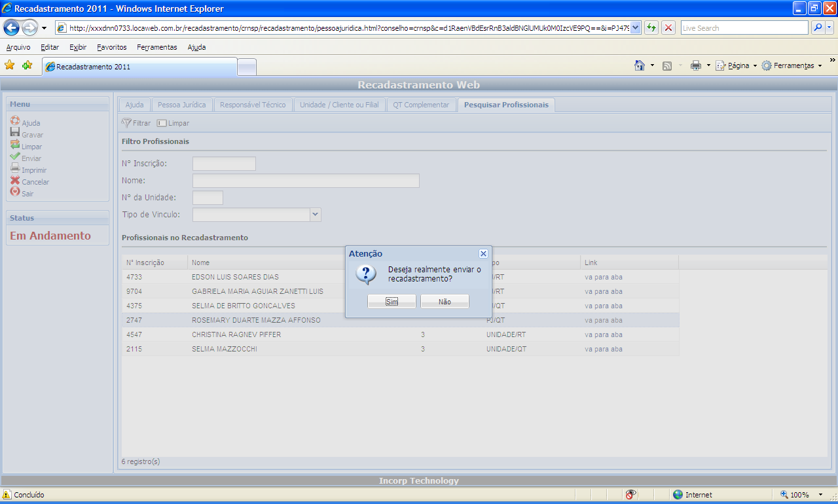This screenshot has width=838, height=504.
Task: Click the Imprimir printer icon in Menu
Action: coord(15,168)
